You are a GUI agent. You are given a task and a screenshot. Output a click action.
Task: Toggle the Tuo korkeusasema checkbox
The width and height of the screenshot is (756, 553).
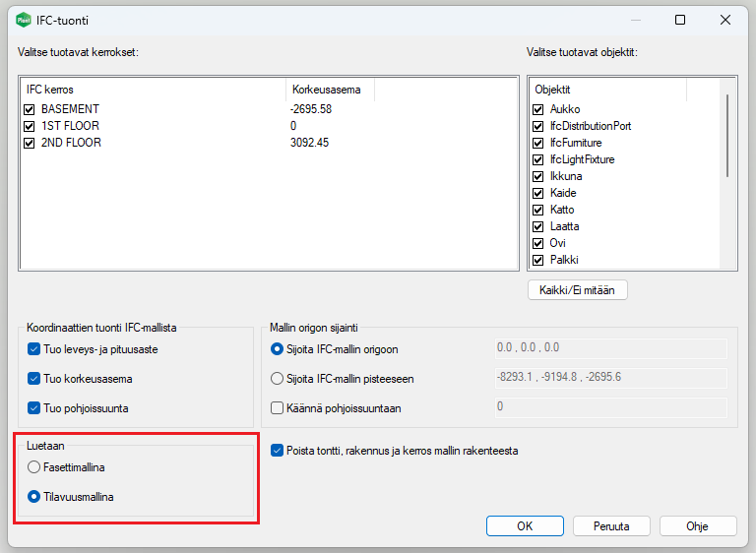(35, 379)
